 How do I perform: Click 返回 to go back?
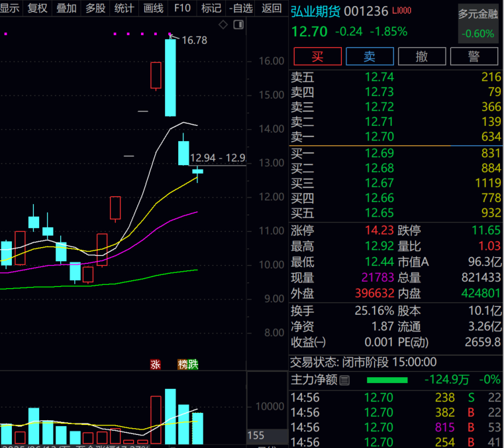click(272, 8)
